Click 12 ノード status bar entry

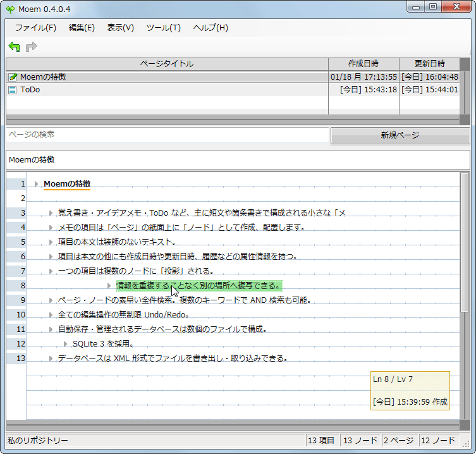point(438,441)
